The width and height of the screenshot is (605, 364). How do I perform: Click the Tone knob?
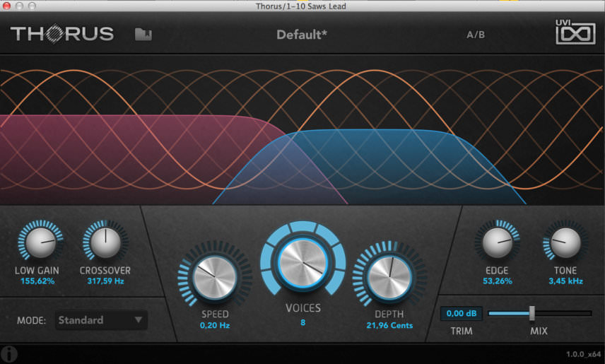pyautogui.click(x=565, y=242)
